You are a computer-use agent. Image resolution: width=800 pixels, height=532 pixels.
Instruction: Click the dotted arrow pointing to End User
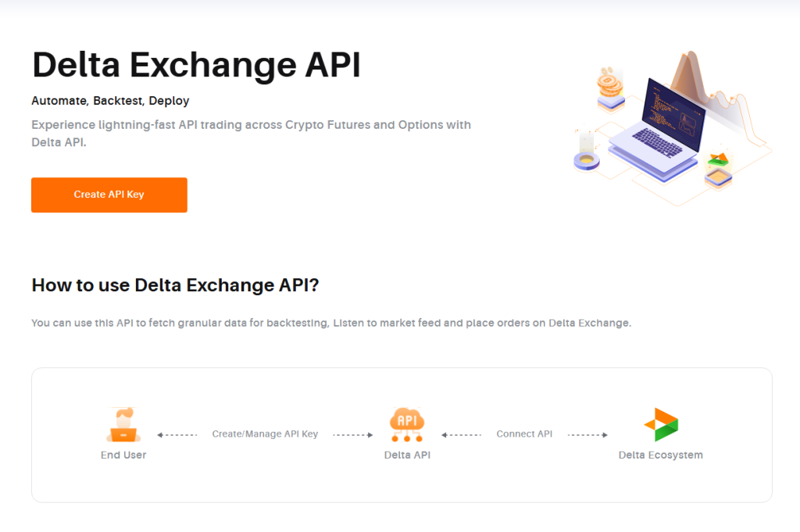[177, 434]
